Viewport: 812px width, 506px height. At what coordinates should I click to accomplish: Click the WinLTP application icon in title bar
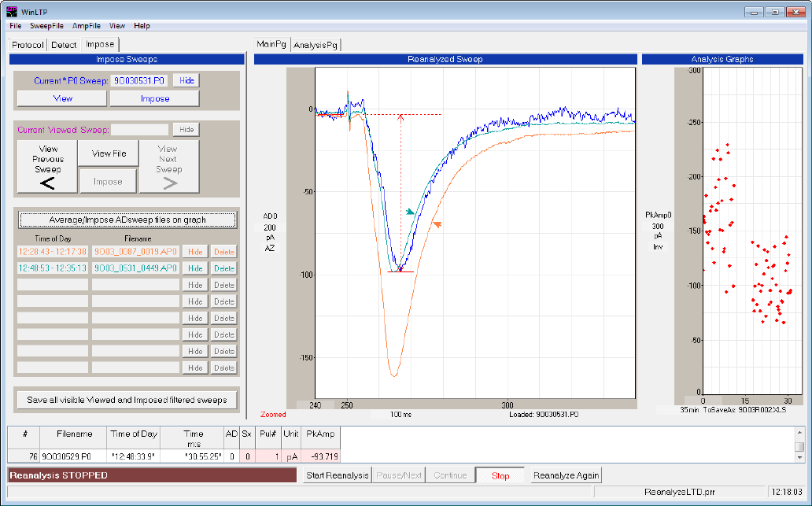point(9,12)
